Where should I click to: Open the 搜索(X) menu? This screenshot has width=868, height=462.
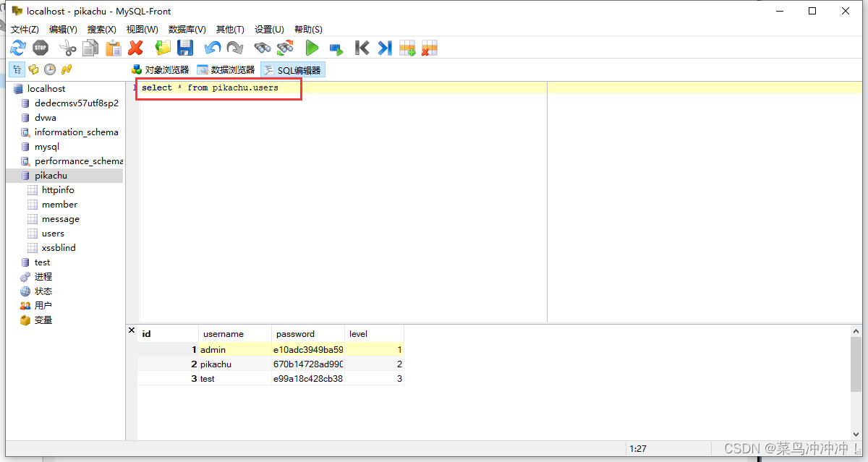(x=101, y=29)
